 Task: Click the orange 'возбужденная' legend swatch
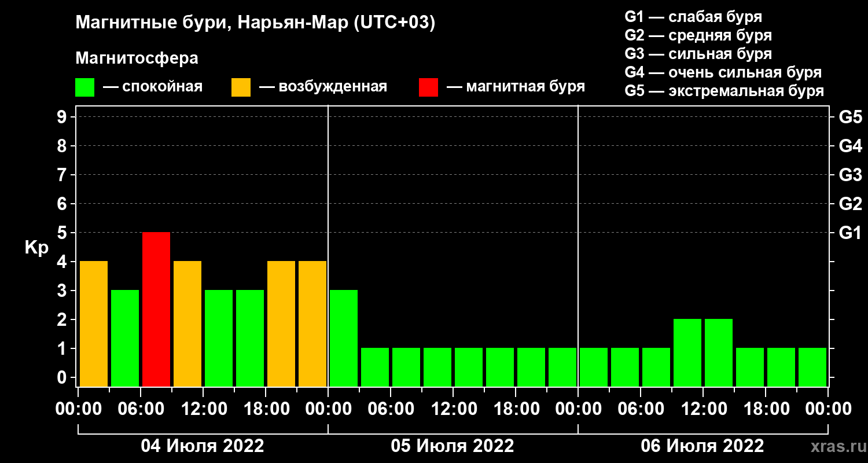coord(241,87)
